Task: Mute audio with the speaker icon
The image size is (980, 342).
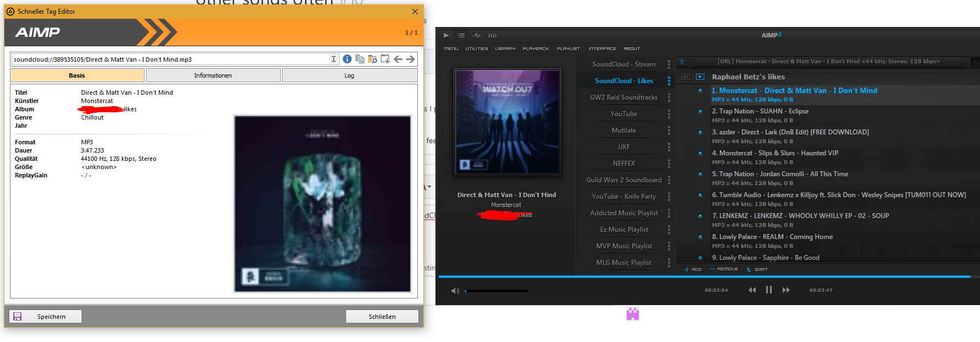Action: click(x=455, y=291)
